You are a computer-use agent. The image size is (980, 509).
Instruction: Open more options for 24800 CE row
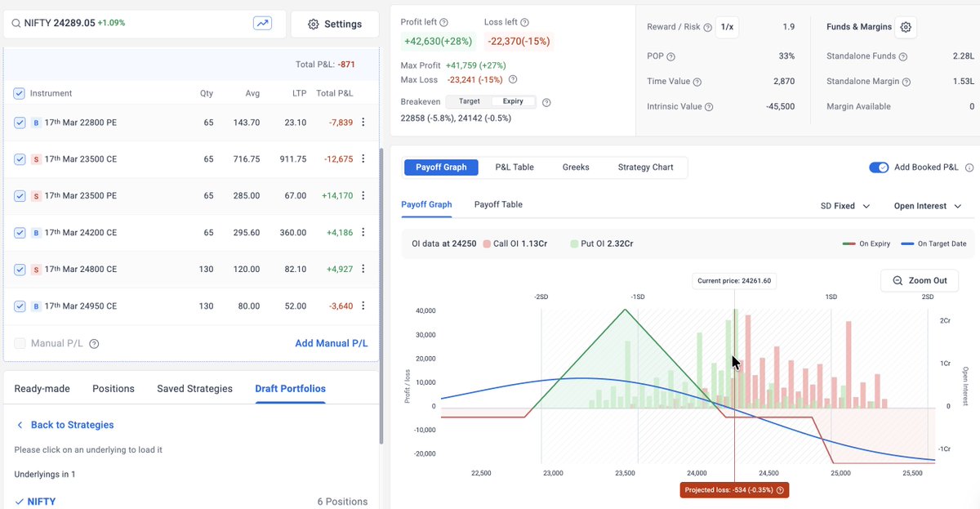(363, 270)
